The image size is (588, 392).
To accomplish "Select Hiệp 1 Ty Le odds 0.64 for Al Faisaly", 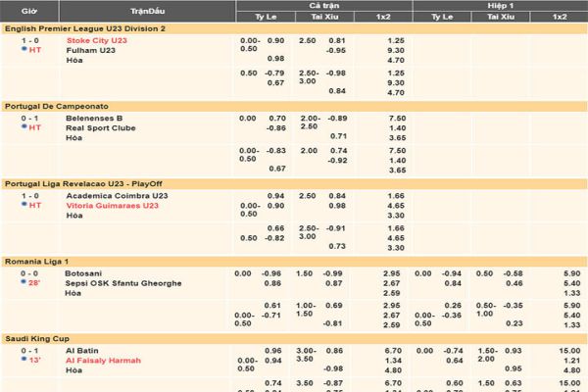I will coord(454,361).
